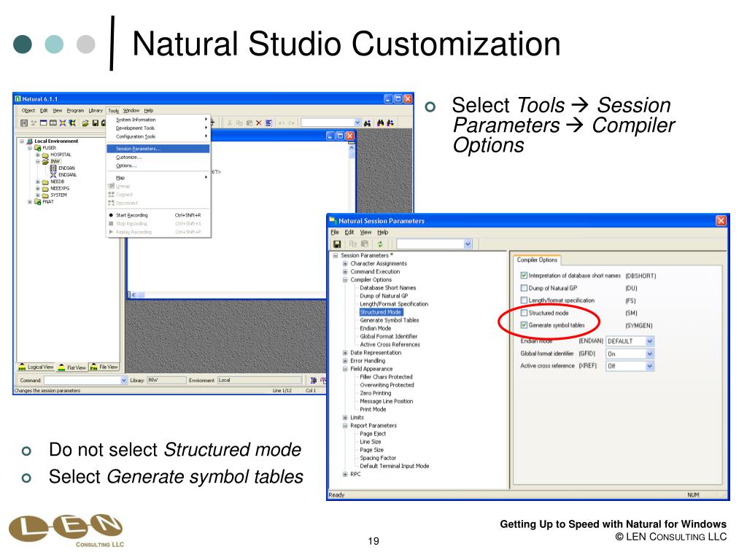Switch to the Flat View tab
The height and width of the screenshot is (560, 747).
[72, 367]
